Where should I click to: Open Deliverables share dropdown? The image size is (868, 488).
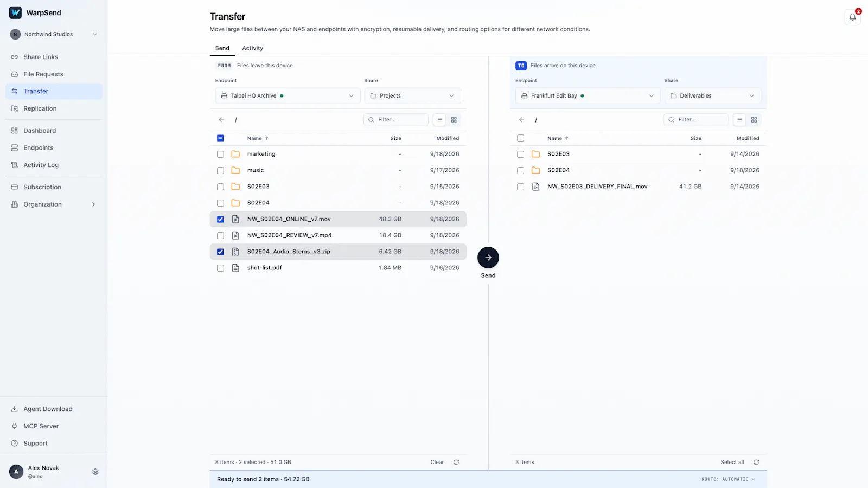coord(712,96)
